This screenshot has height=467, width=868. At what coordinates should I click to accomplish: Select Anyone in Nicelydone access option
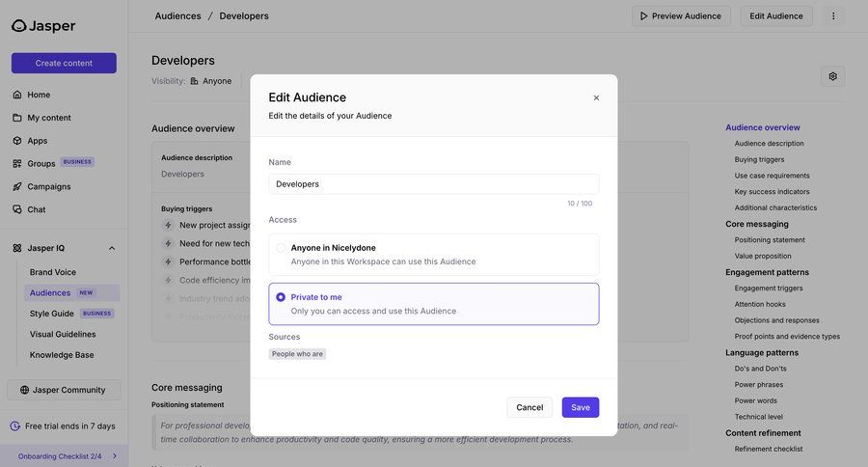pos(433,255)
